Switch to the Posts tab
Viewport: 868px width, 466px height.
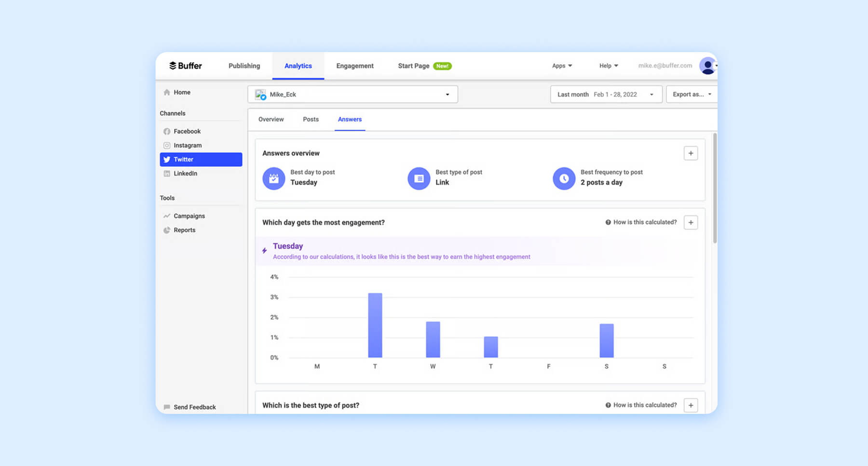pos(311,119)
